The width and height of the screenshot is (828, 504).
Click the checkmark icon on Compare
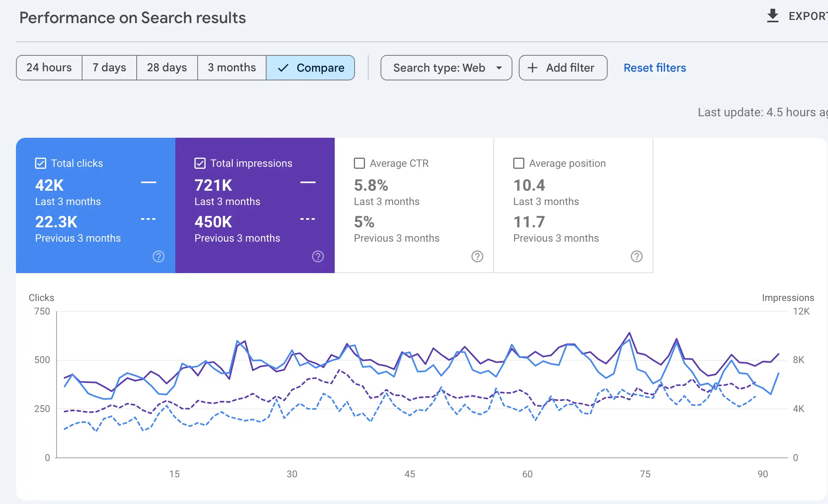(283, 68)
